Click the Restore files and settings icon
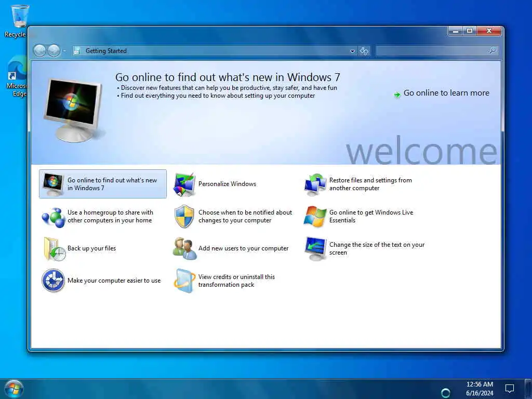This screenshot has height=399, width=532. pyautogui.click(x=315, y=184)
